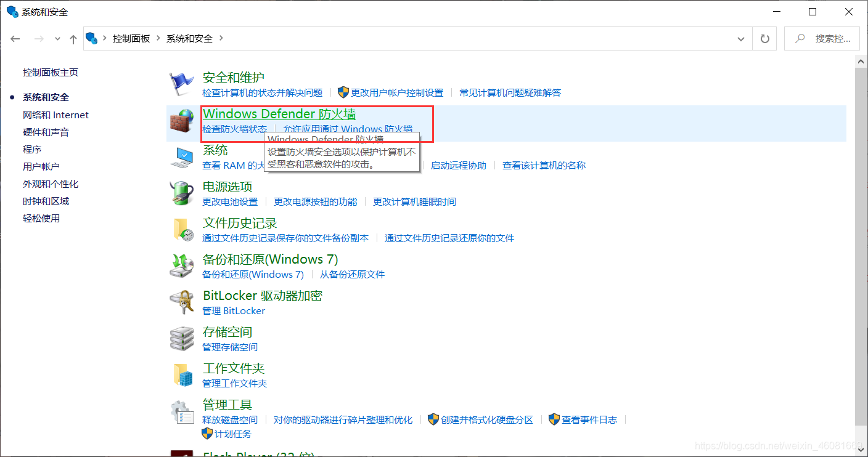The width and height of the screenshot is (868, 457).
Task: Click the Backup and Restore drive icon
Action: click(182, 266)
